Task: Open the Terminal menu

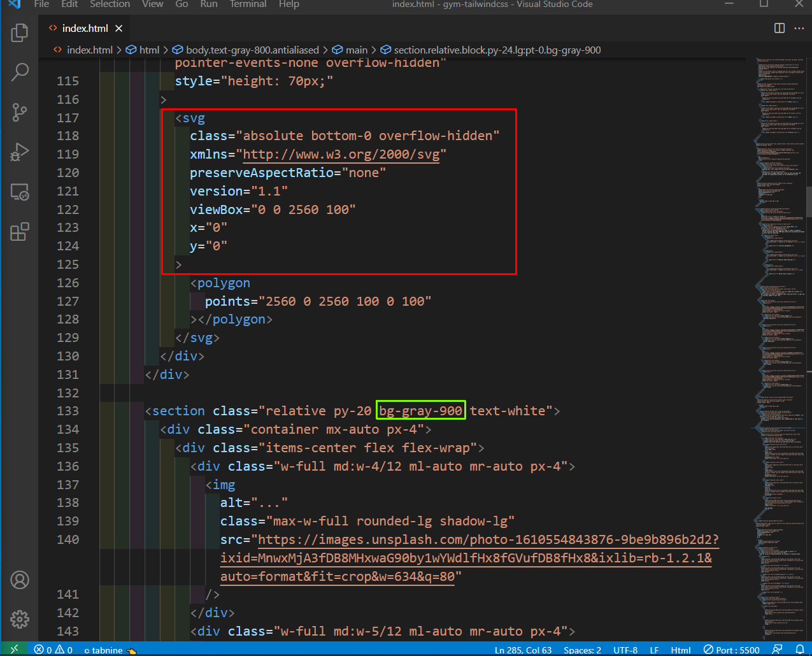Action: tap(248, 4)
